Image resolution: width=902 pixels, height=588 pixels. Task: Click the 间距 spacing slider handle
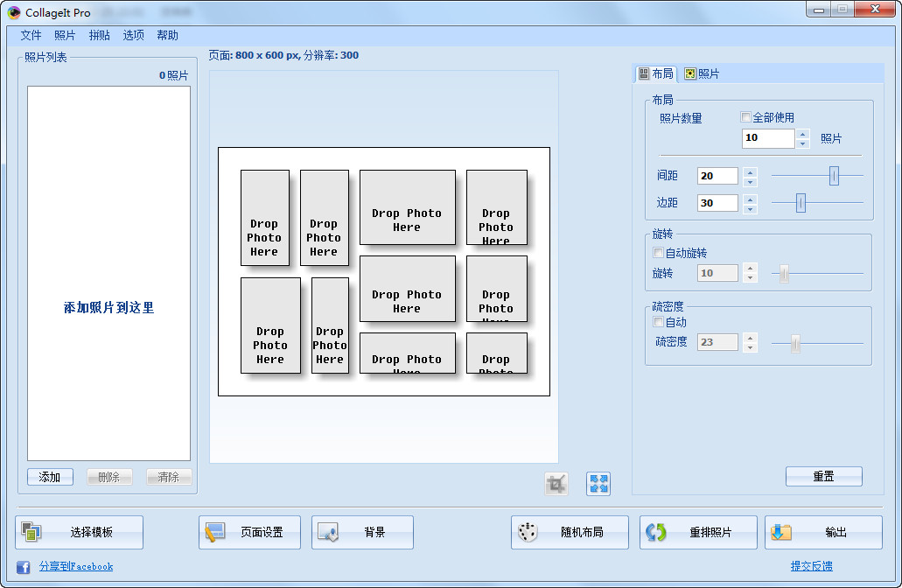click(x=834, y=176)
